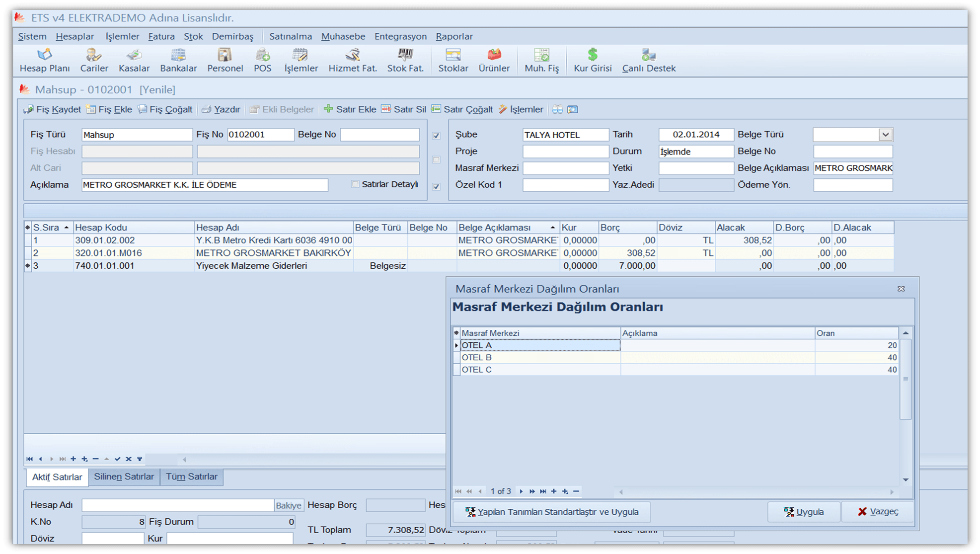Click the Şube field TALYA HOTEL

pos(565,135)
